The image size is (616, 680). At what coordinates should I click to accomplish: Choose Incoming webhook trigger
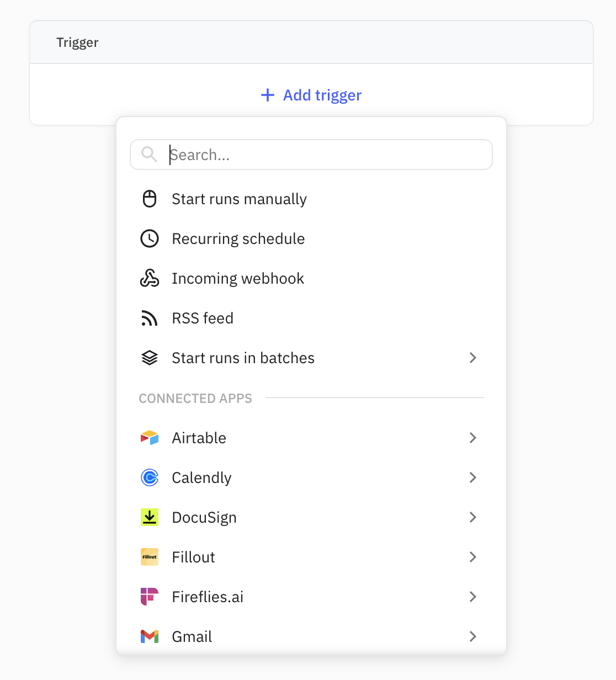click(238, 278)
